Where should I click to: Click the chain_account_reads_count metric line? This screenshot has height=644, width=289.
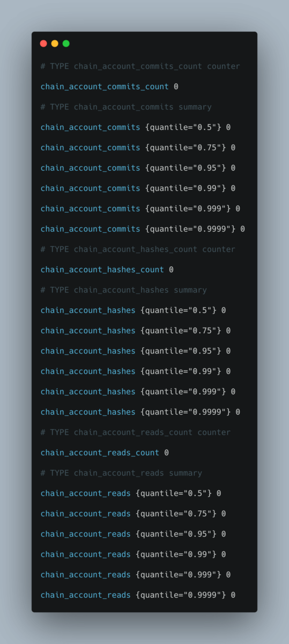click(x=105, y=453)
